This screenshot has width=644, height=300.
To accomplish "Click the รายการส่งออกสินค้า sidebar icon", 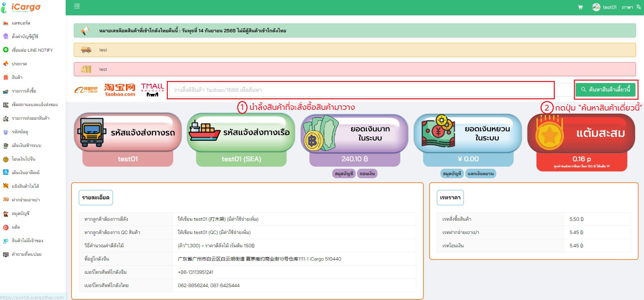I will point(5,118).
